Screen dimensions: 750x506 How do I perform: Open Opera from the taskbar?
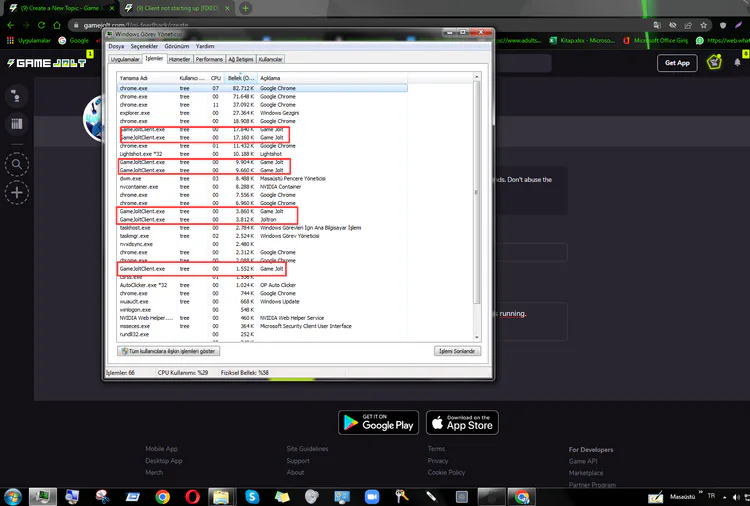(192, 497)
